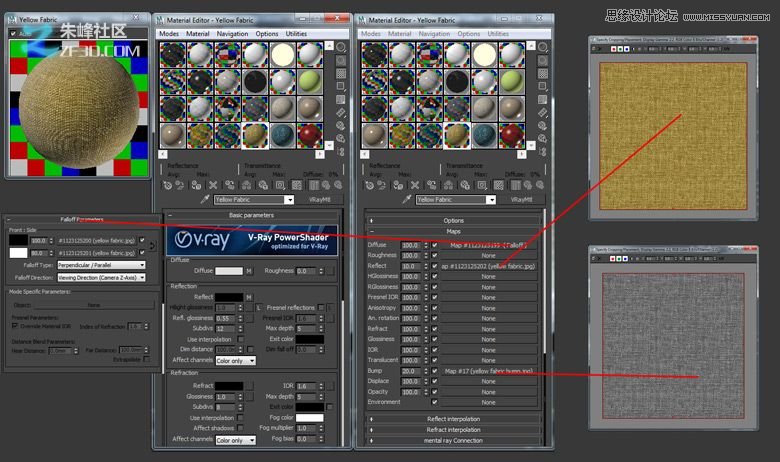
Task: Click Sample Type sphere icon in Maps editor window
Action: (543, 47)
